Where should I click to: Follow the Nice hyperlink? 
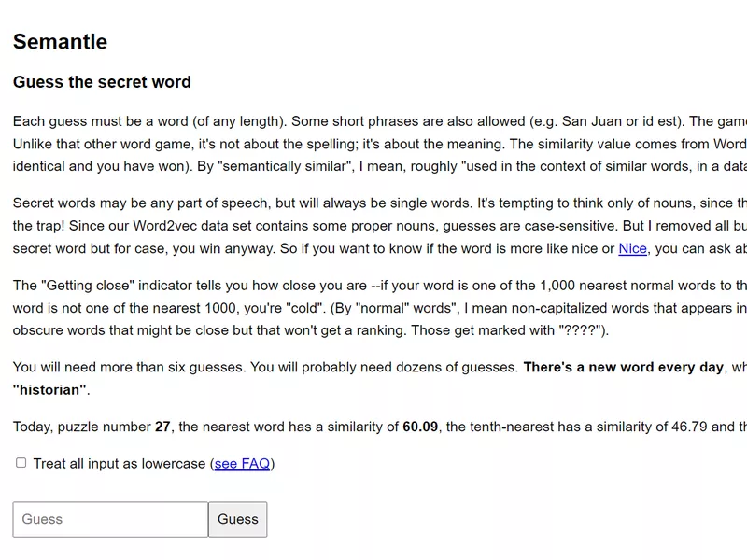tap(632, 248)
